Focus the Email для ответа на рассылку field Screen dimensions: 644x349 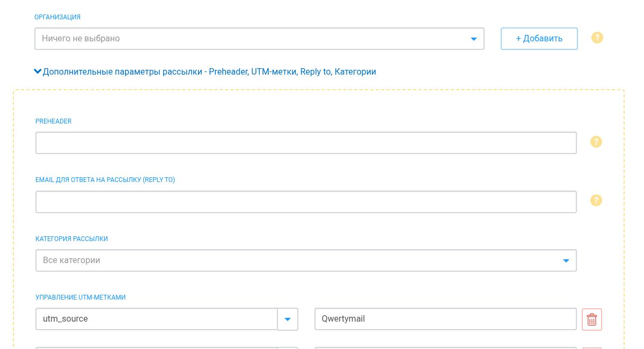tap(306, 202)
